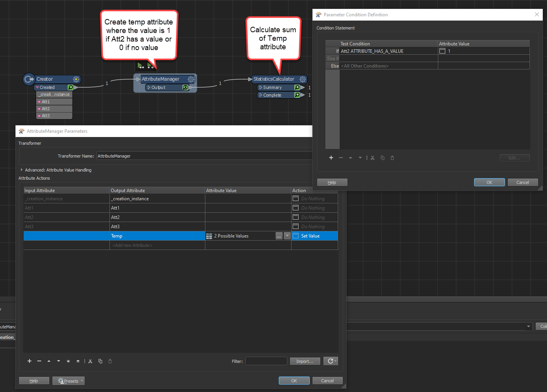Move selected attribute to bottom
The width and height of the screenshot is (547, 392).
(x=78, y=361)
